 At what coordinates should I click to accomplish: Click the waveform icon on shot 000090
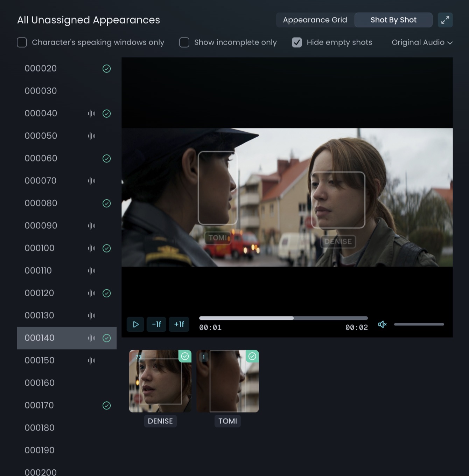pyautogui.click(x=92, y=226)
